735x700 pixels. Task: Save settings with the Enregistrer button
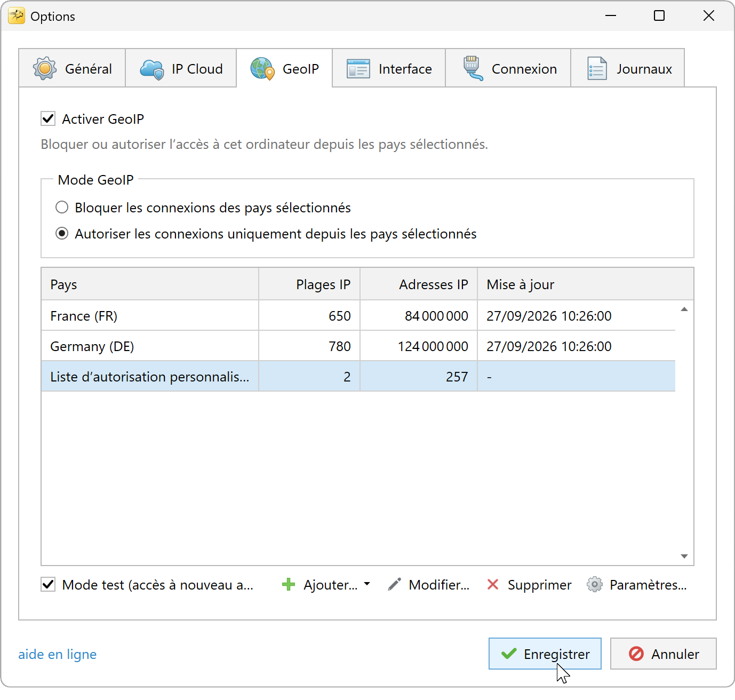click(x=545, y=654)
